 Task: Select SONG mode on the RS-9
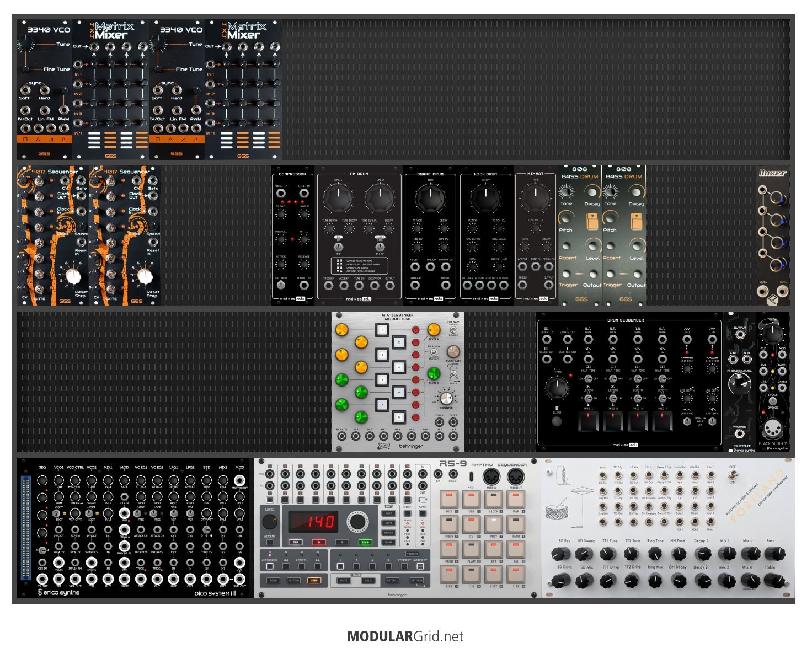273,580
